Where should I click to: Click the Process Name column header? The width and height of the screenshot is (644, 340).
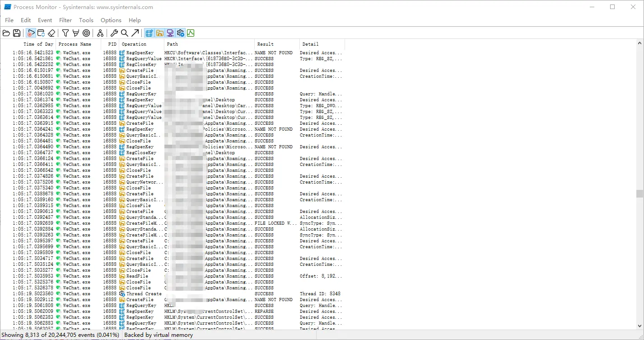(75, 44)
